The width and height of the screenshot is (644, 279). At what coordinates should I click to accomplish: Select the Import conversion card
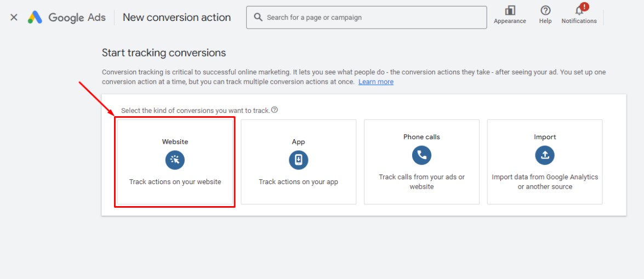click(545, 162)
